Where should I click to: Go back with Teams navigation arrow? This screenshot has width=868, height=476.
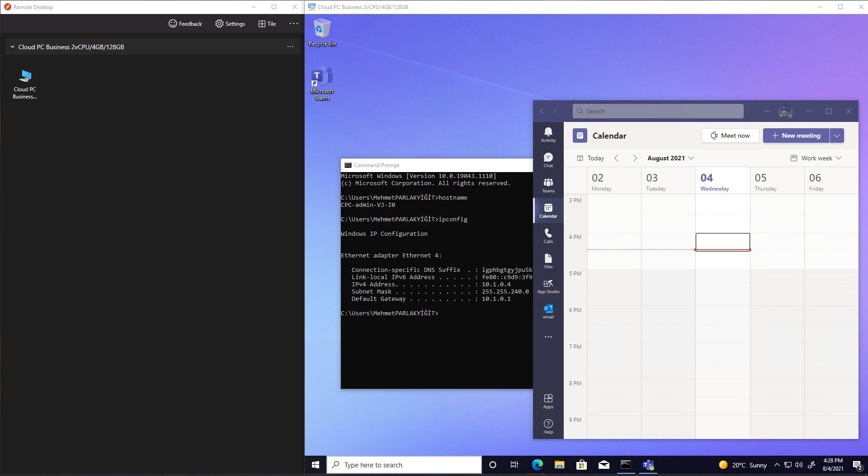[542, 111]
